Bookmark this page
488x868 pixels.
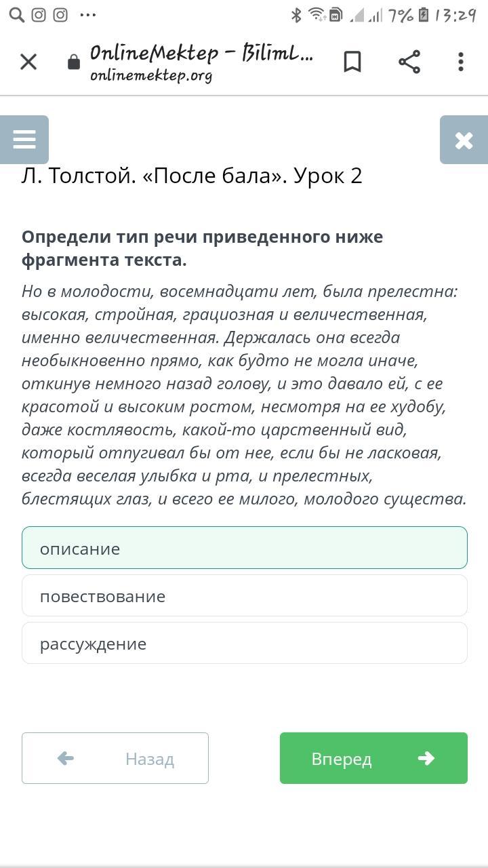352,62
